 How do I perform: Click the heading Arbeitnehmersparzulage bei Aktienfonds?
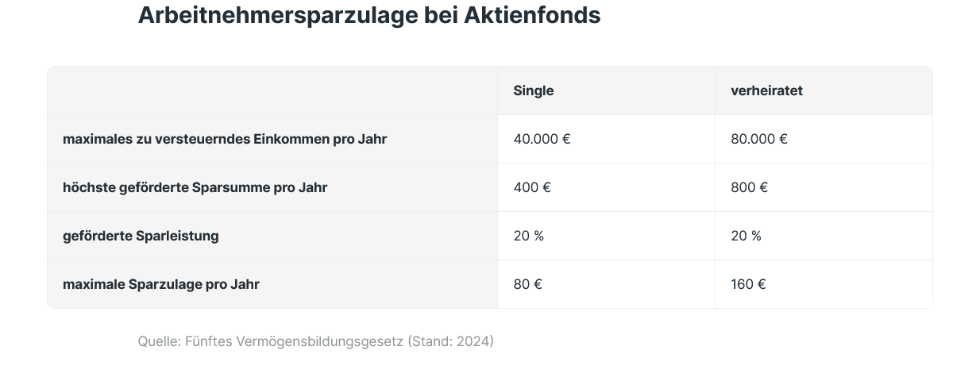[x=368, y=15]
